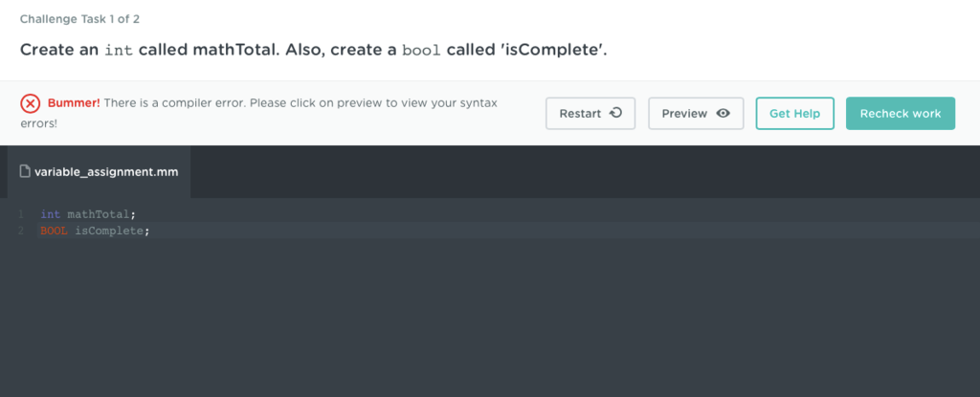Click the red error X icon
The height and width of the screenshot is (397, 980).
(31, 104)
